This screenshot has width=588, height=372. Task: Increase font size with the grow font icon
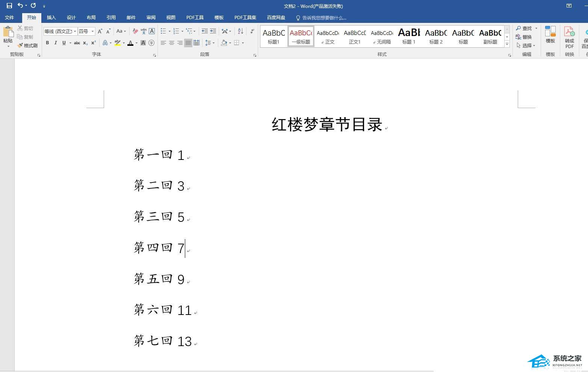point(100,31)
